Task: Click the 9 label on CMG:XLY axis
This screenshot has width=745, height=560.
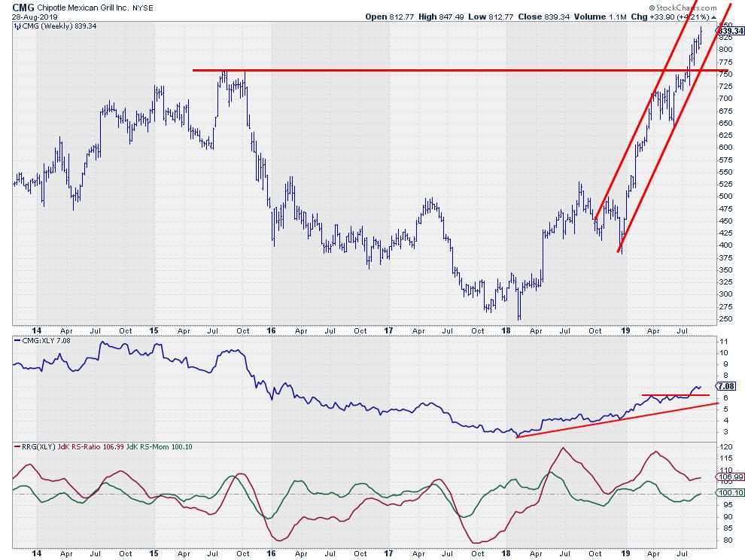Action: click(x=724, y=364)
